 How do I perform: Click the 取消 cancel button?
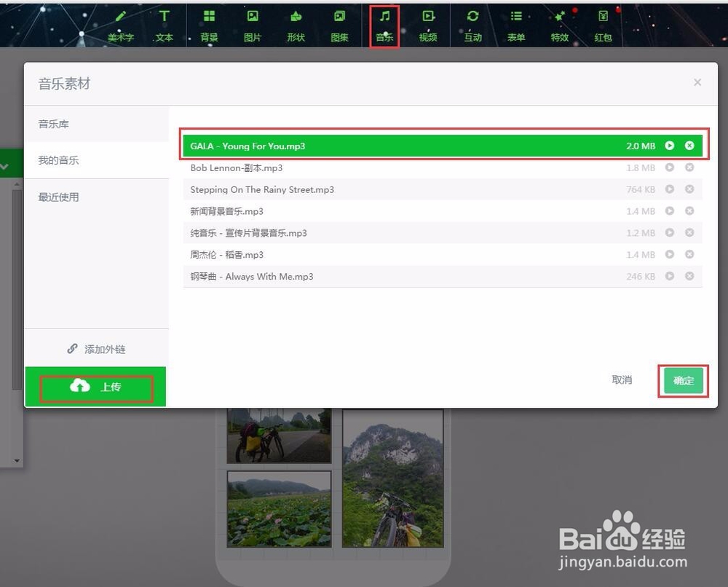point(622,380)
